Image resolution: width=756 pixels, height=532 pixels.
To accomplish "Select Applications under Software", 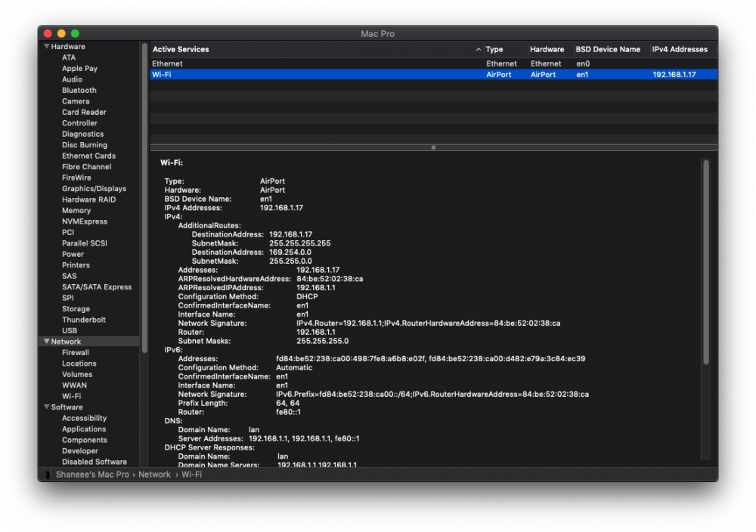I will (83, 429).
